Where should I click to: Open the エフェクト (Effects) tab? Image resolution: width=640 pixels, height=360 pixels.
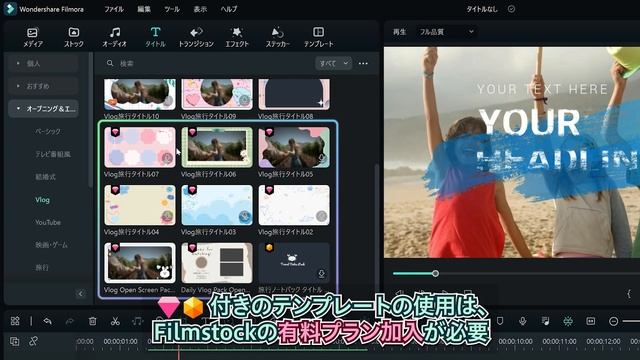237,37
